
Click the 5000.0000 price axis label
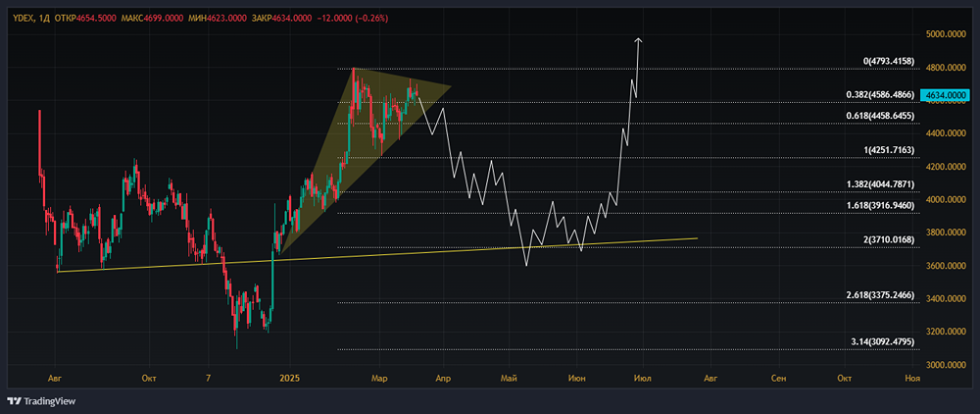947,34
